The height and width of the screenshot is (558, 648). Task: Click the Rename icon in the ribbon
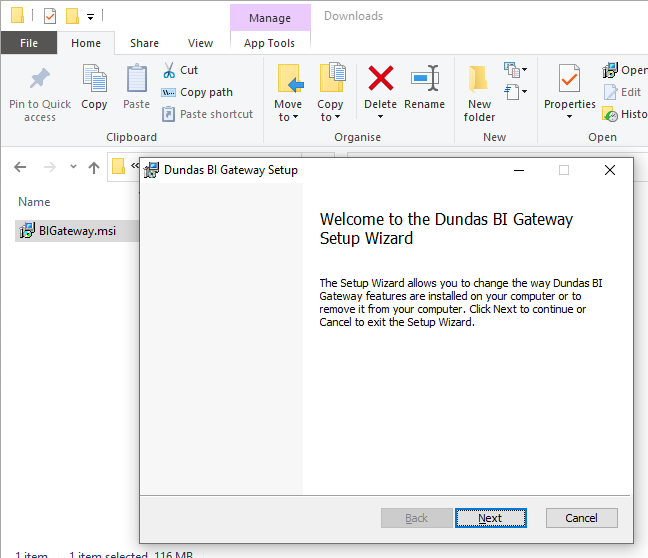point(424,79)
